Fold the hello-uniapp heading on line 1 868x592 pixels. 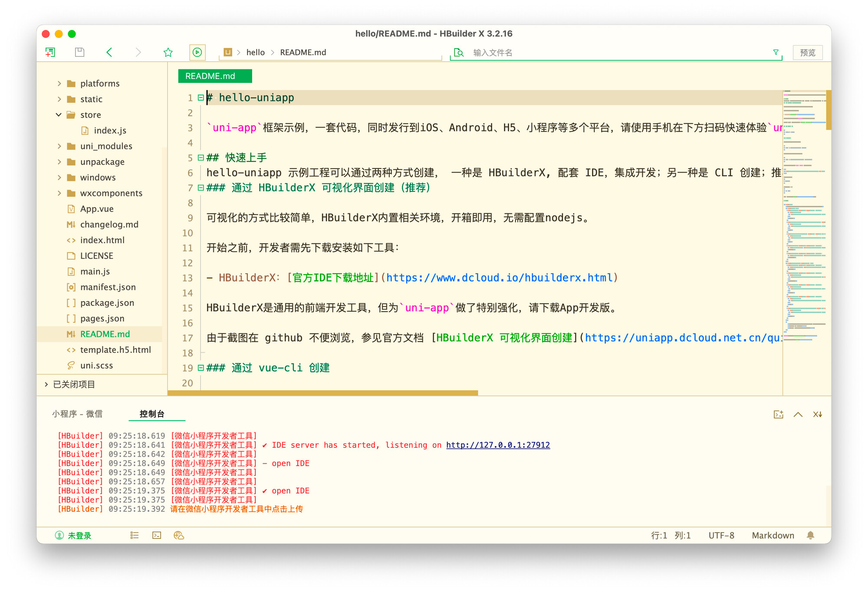coord(201,98)
